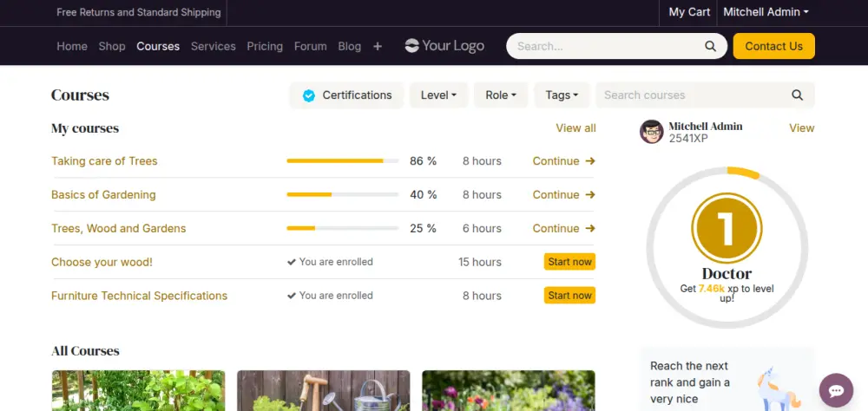This screenshot has height=411, width=868.
Task: Click the rank 1 Doctor badge
Action: pyautogui.click(x=727, y=228)
